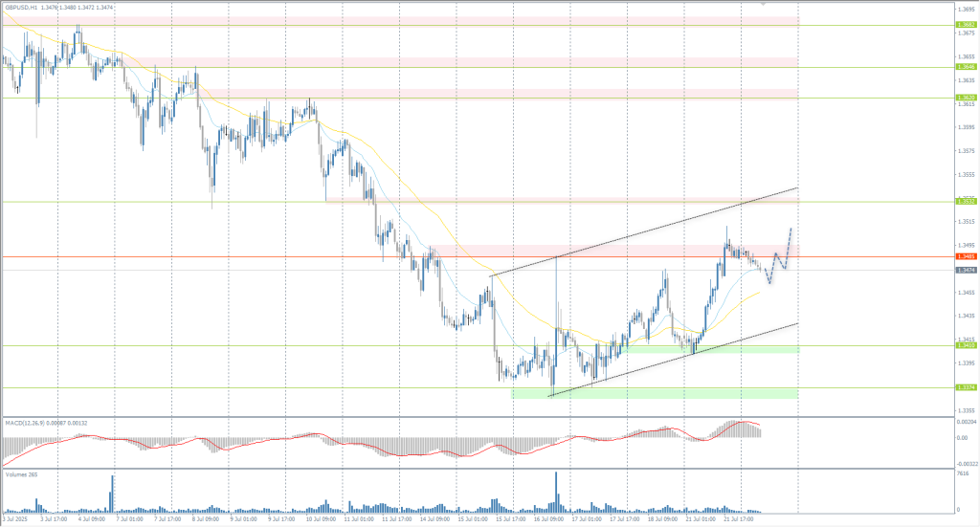Click the current price 1.3474 label

[965, 271]
